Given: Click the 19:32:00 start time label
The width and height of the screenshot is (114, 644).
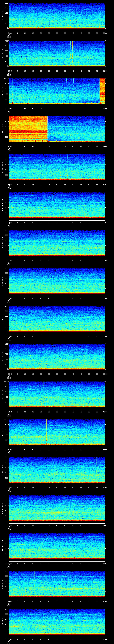Looking at the screenshot, I should pos(9,147).
